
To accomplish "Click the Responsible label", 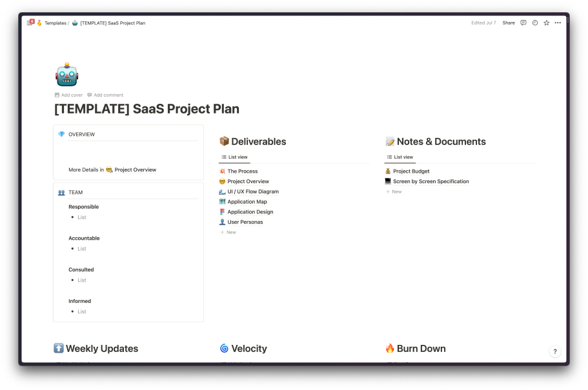I will pos(84,207).
